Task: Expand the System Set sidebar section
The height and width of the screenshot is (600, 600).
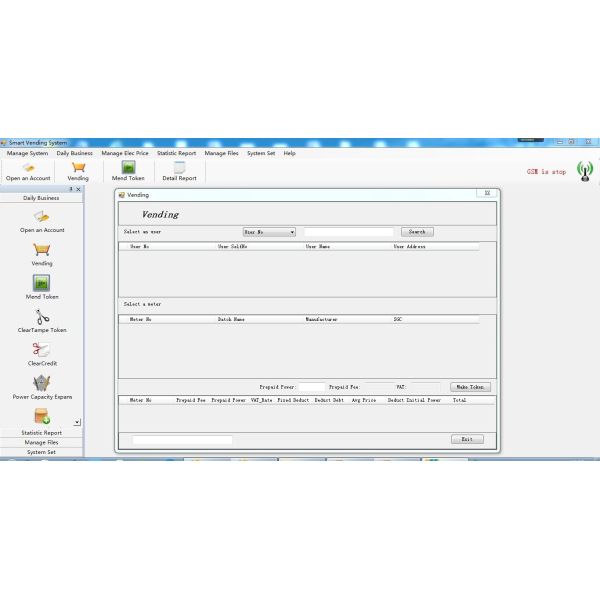Action: coord(41,452)
